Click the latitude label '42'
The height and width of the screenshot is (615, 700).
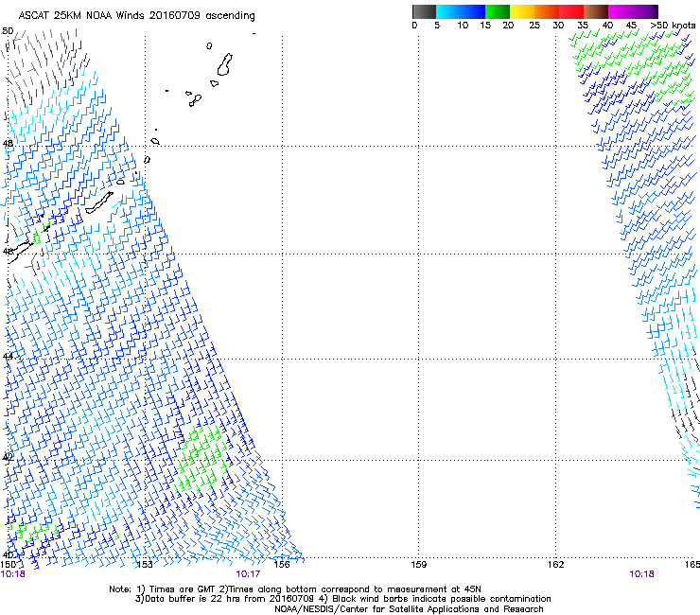coord(8,457)
